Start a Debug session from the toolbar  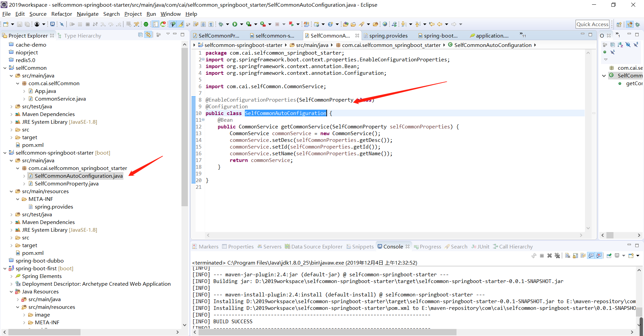tap(221, 24)
